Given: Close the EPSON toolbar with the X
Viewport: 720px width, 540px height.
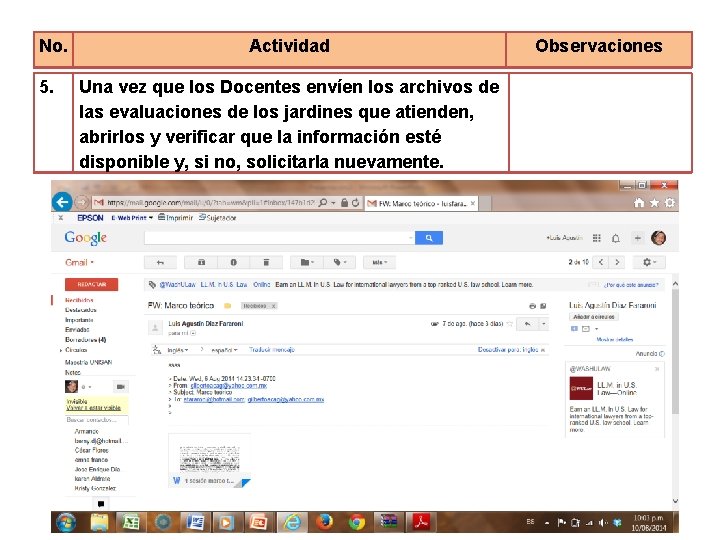Looking at the screenshot, I should tap(61, 218).
